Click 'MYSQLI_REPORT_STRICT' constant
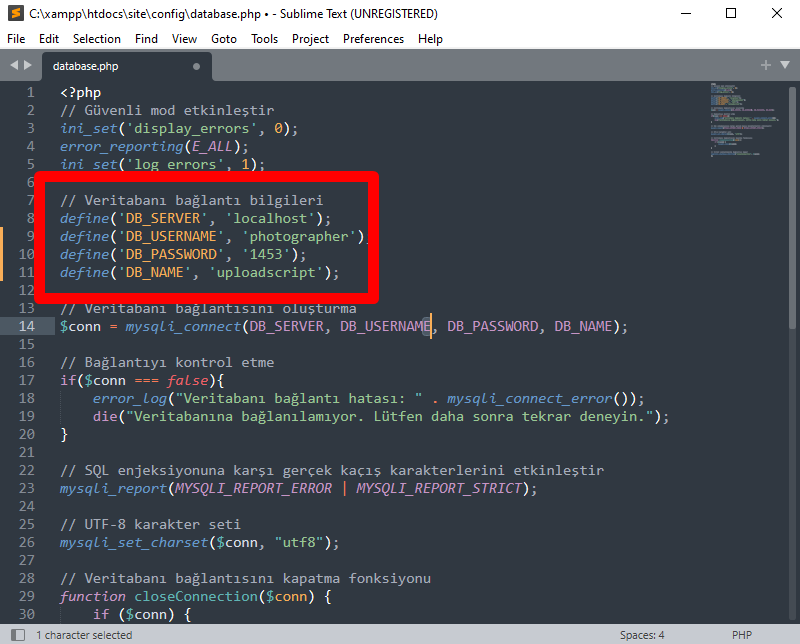Screen dimensions: 800x644 pyautogui.click(x=439, y=488)
